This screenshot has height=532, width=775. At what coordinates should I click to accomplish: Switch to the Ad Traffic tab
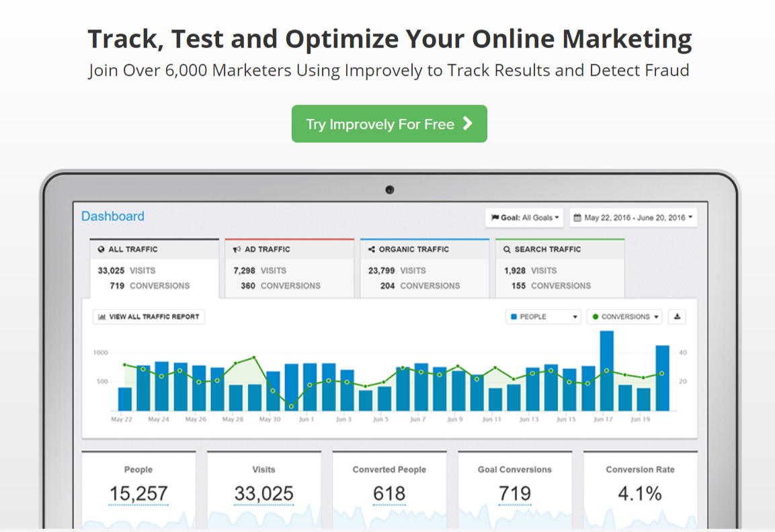(x=289, y=268)
